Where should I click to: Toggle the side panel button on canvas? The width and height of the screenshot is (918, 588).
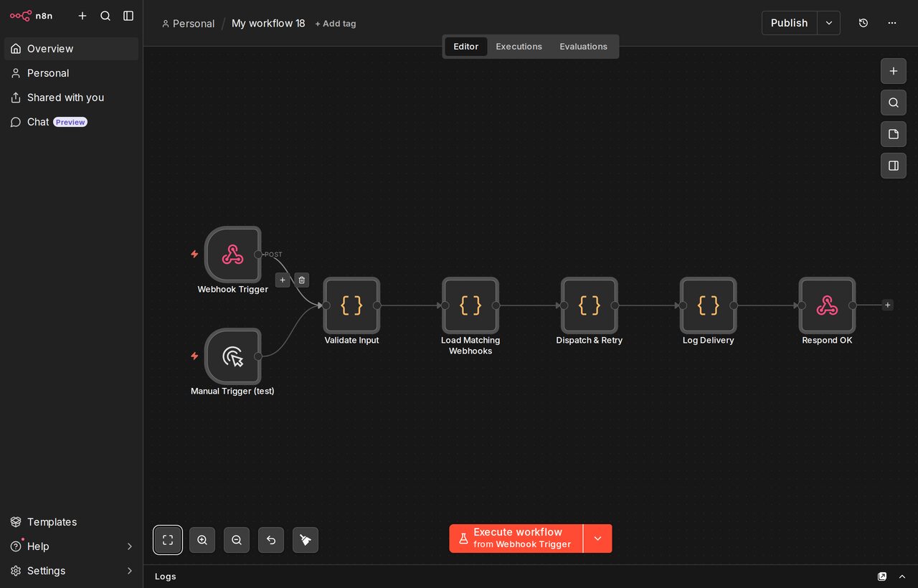coord(894,166)
